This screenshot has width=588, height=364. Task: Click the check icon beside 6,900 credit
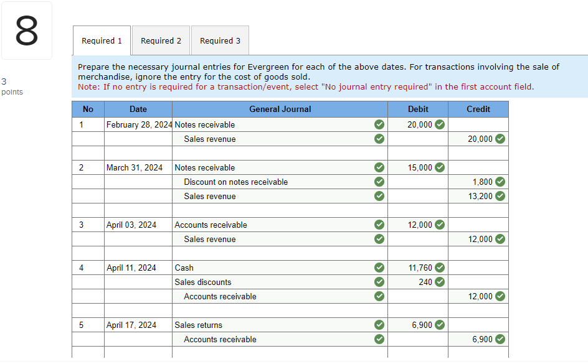coord(500,339)
